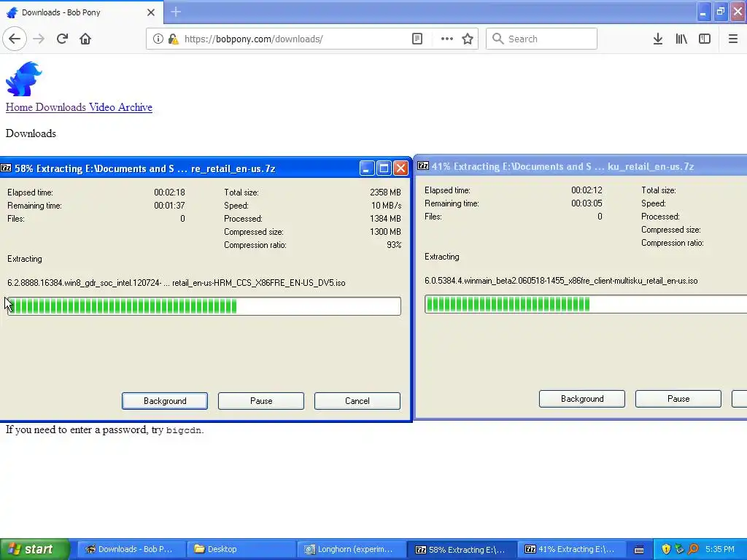Switch to Longhorn (experim... taskbar item

tap(352, 549)
